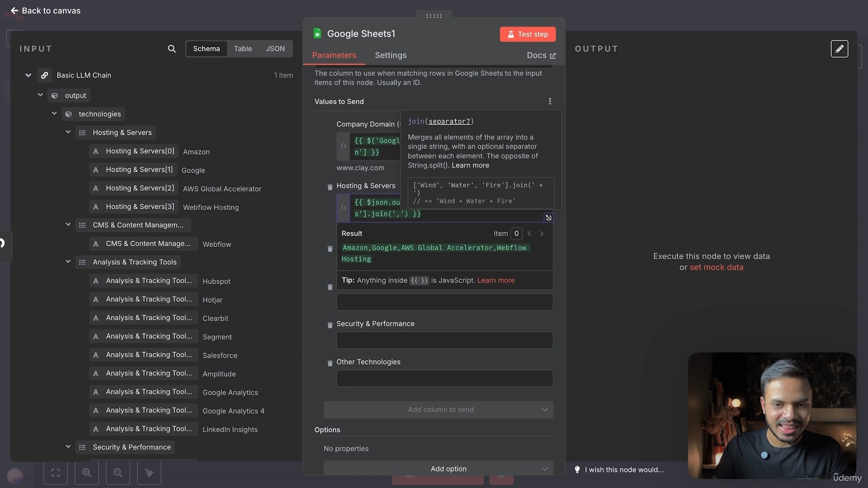Click the output object icon
The width and height of the screenshot is (868, 488).
(55, 96)
